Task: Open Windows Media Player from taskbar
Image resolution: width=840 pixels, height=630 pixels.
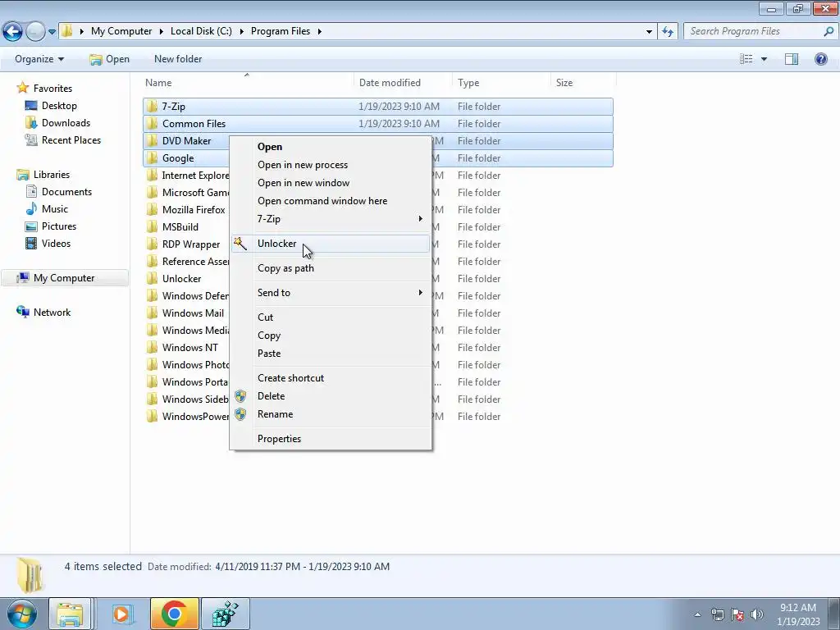Action: pyautogui.click(x=121, y=614)
